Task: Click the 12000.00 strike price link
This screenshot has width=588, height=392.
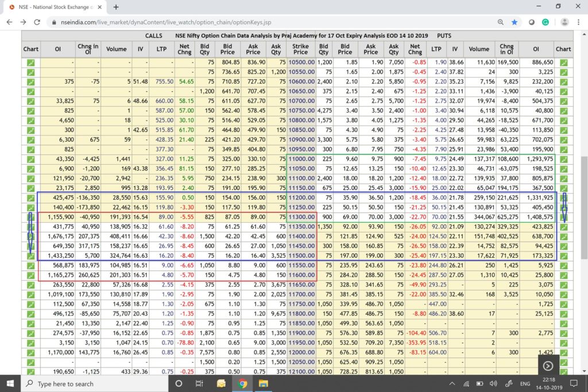Action: [x=300, y=352]
